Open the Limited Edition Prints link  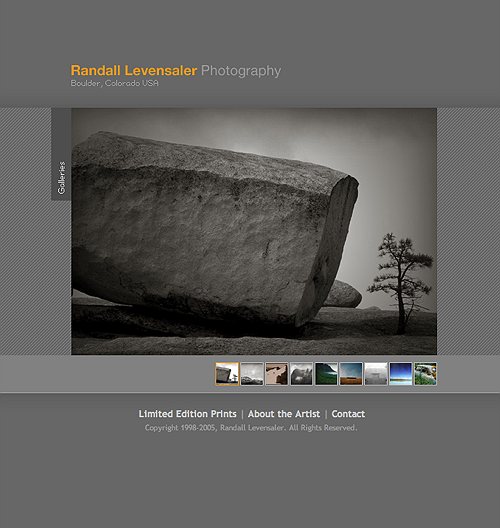click(188, 414)
